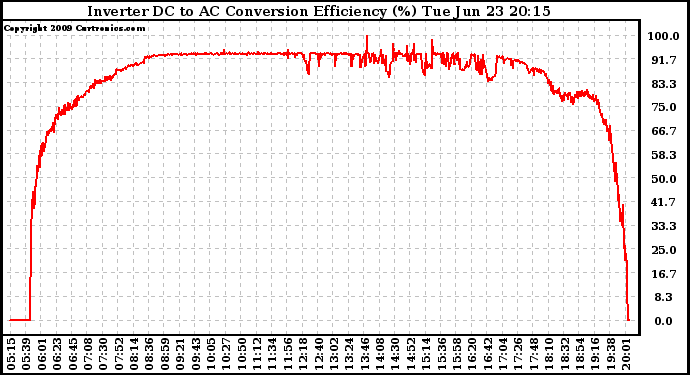This screenshot has width=690, height=375.
Task: Select the 20:01 time axis label
Action: (x=627, y=354)
